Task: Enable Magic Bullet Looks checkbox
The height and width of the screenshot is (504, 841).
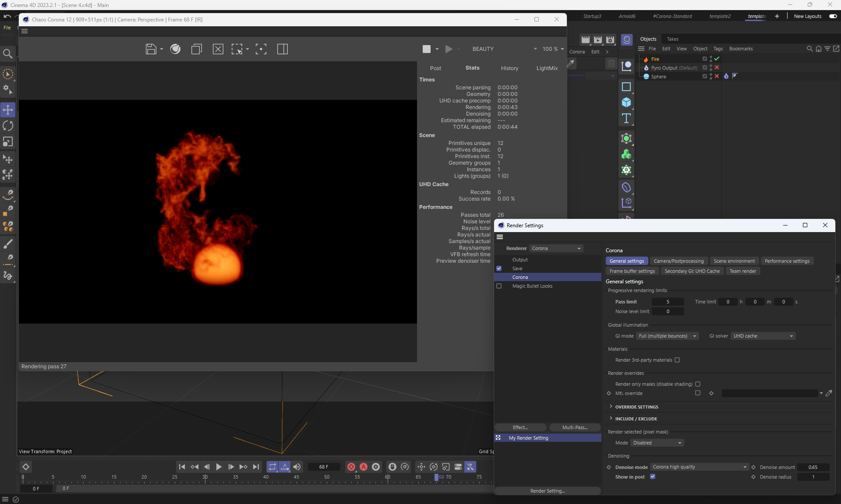Action: coord(499,286)
